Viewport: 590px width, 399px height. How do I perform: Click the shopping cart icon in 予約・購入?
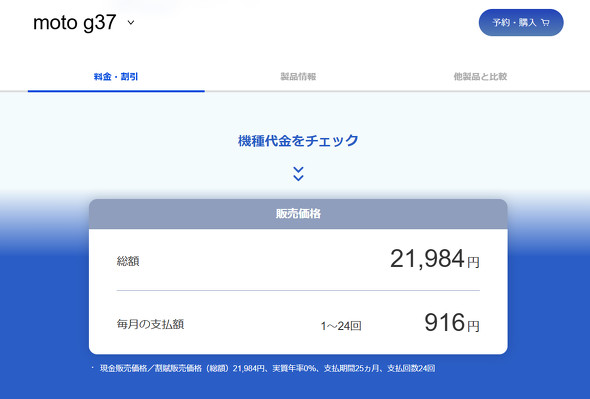click(545, 23)
